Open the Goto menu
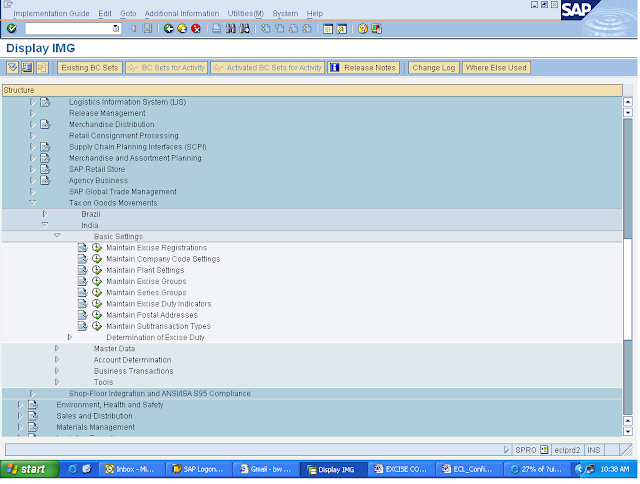 click(128, 13)
